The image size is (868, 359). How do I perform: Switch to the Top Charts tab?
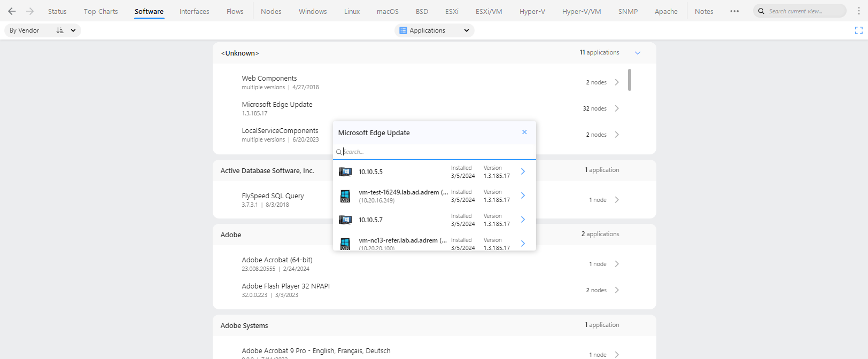[100, 11]
